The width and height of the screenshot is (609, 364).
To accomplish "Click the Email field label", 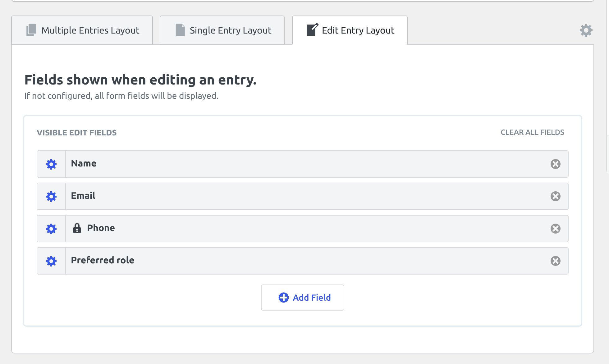I will tap(83, 196).
